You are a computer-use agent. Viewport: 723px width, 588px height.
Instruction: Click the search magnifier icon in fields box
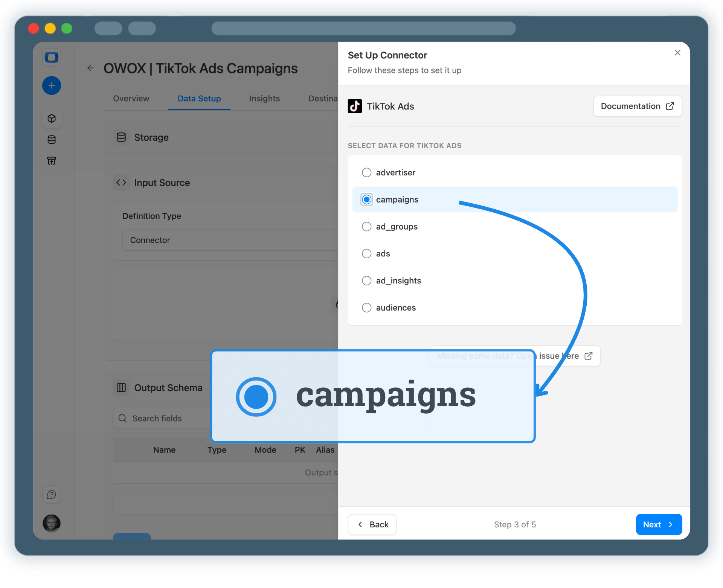[x=122, y=418]
